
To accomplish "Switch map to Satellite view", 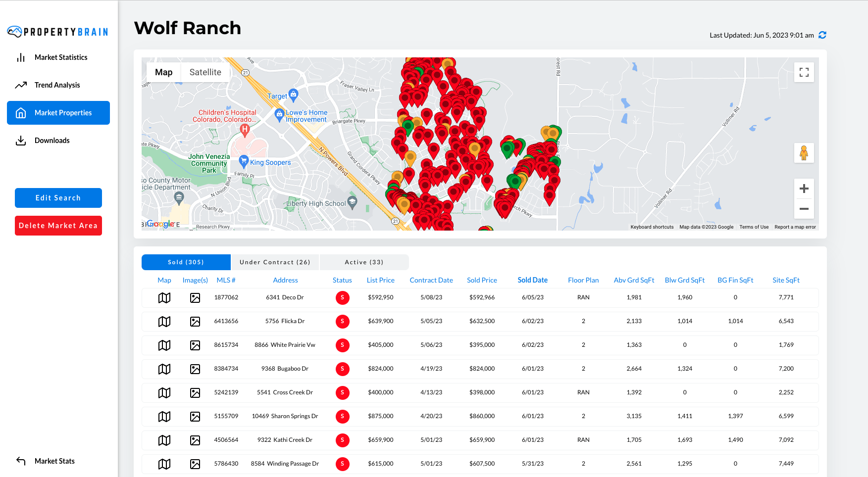I will point(205,72).
